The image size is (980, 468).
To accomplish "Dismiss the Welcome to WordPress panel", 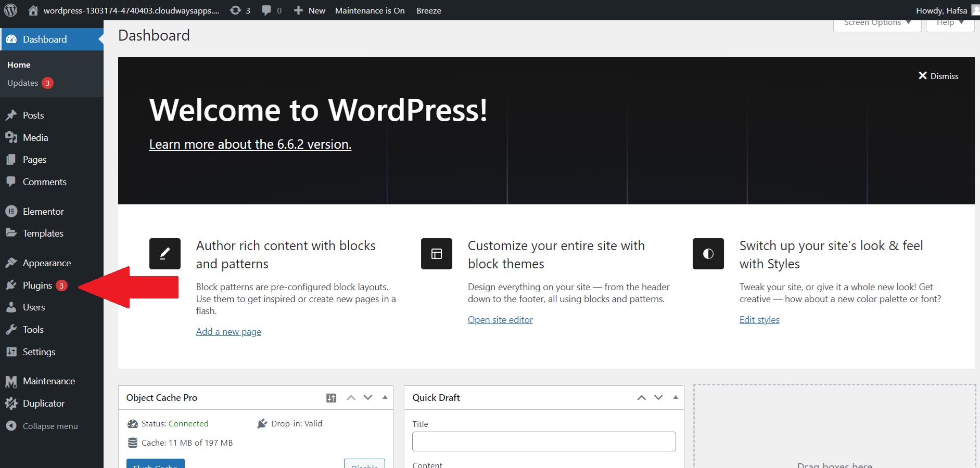I will pos(938,76).
